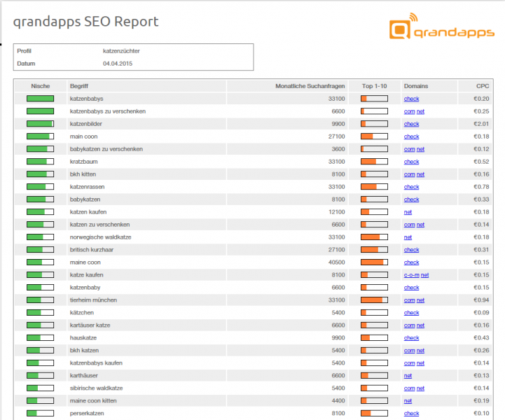The height and width of the screenshot is (420, 505).
Task: Click the orange Top 1-10 bar for tierheim münchen
Action: [x=374, y=300]
